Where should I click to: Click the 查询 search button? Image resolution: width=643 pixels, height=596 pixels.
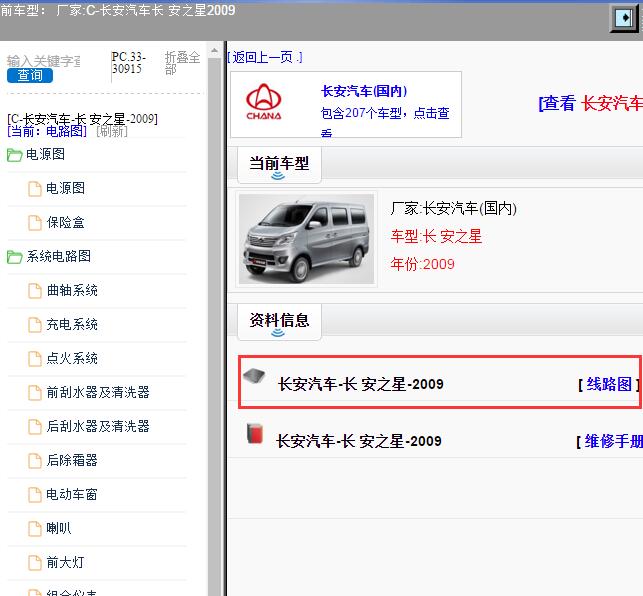coord(30,75)
